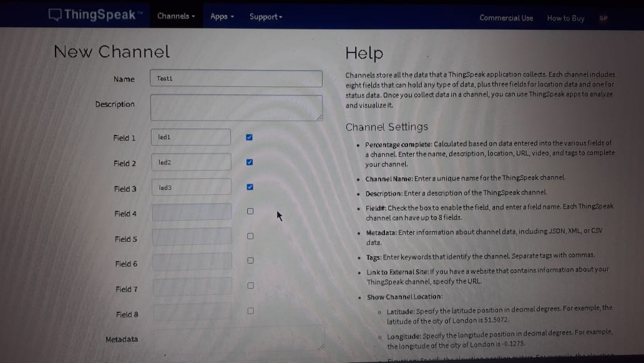Click the 'Help' heading
Screen dimensions: 644x363
click(x=364, y=53)
